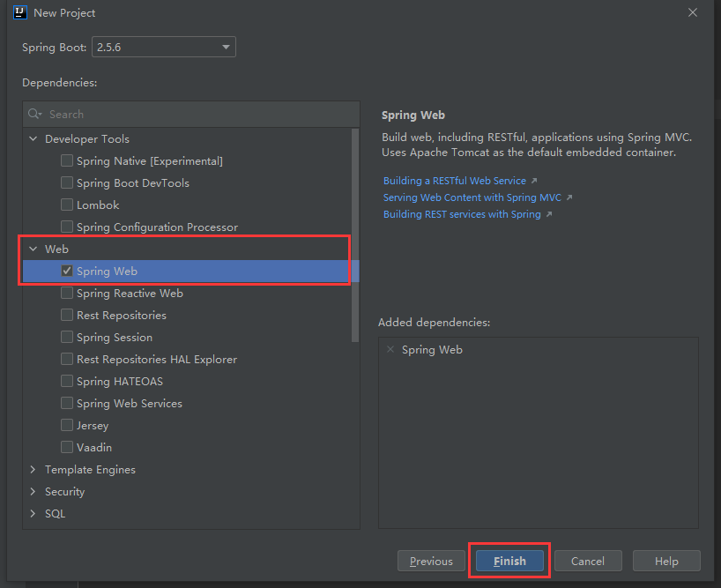Select the Web category label
This screenshot has width=721, height=588.
point(56,249)
